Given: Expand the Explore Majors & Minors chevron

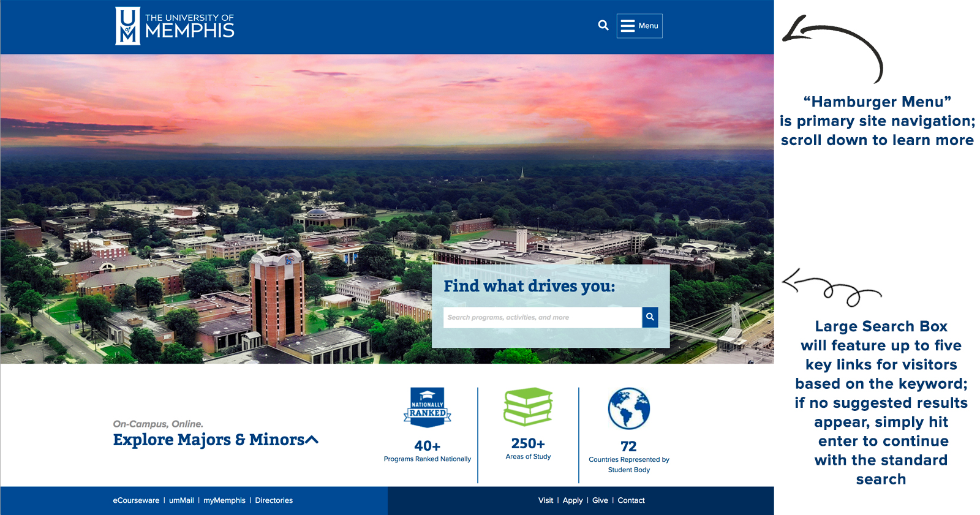Looking at the screenshot, I should (312, 440).
